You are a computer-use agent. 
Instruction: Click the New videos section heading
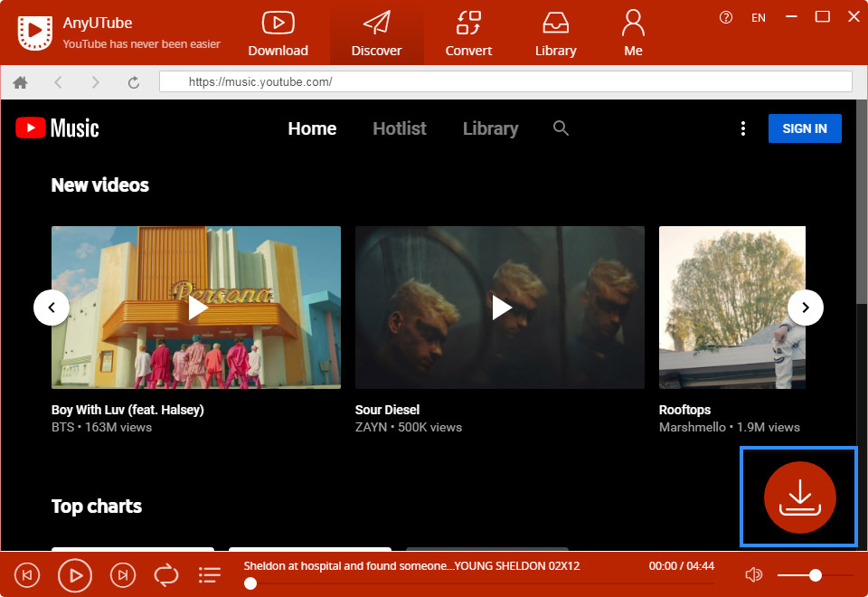[x=100, y=185]
